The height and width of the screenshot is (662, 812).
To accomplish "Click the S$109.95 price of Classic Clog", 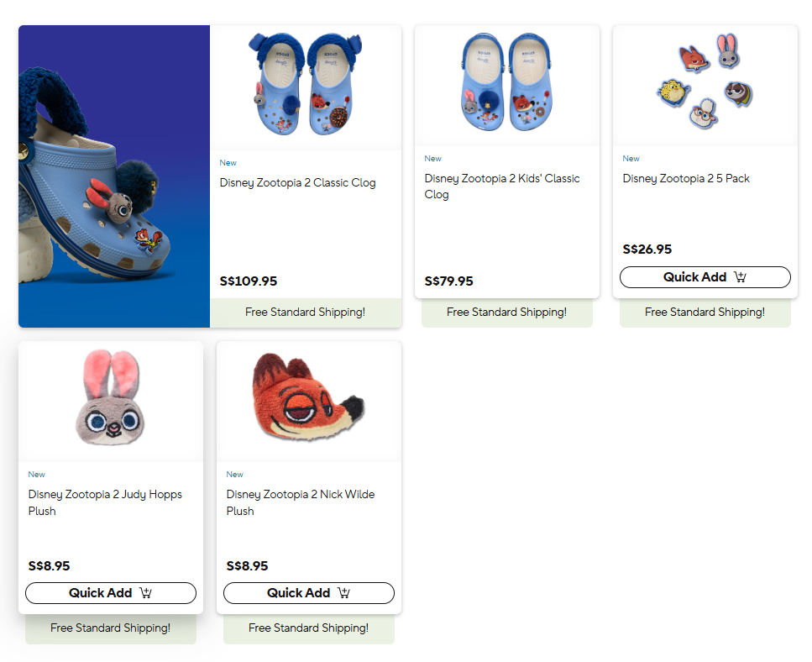I will [x=248, y=281].
